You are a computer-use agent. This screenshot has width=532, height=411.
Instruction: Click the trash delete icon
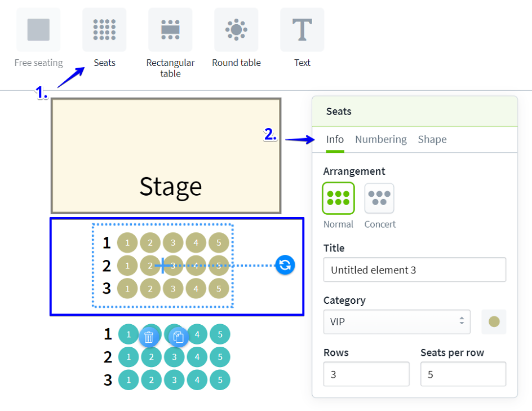[x=149, y=337]
